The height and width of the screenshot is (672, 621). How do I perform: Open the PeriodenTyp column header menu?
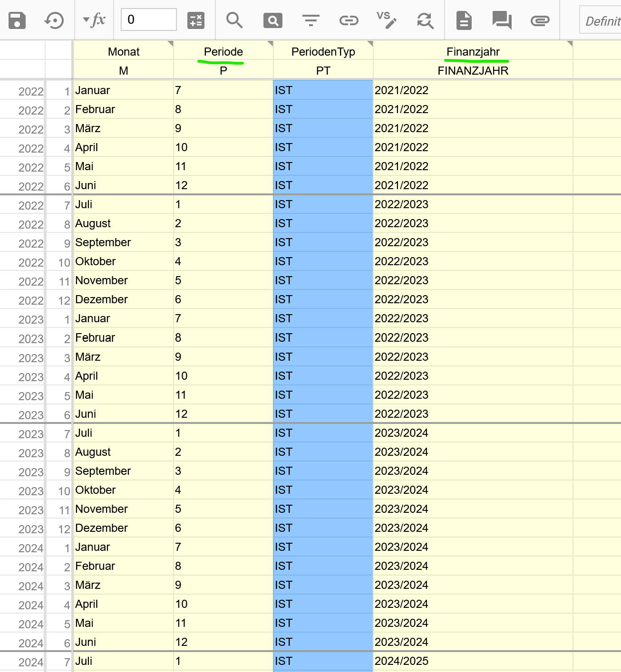[369, 44]
